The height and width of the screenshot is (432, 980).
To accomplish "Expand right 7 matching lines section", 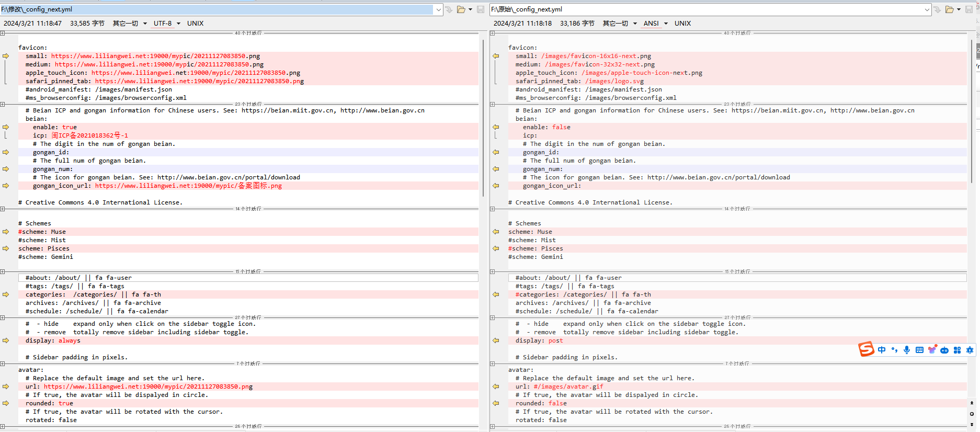I will [x=493, y=363].
